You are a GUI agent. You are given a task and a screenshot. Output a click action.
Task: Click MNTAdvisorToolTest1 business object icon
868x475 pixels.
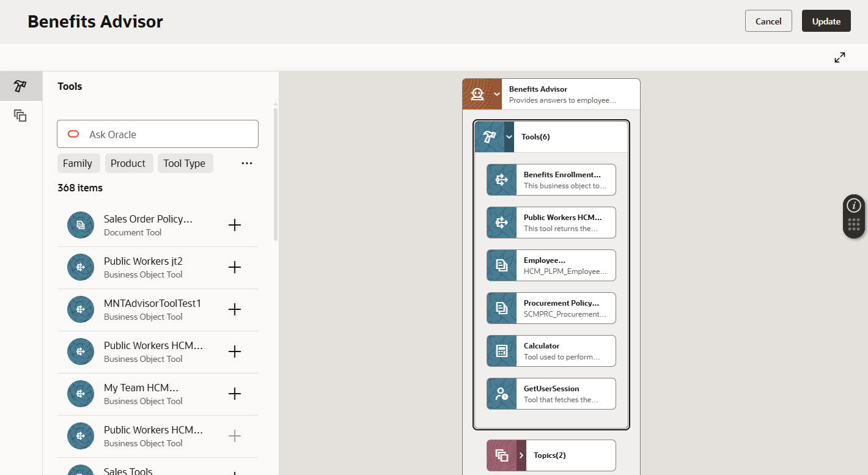81,309
